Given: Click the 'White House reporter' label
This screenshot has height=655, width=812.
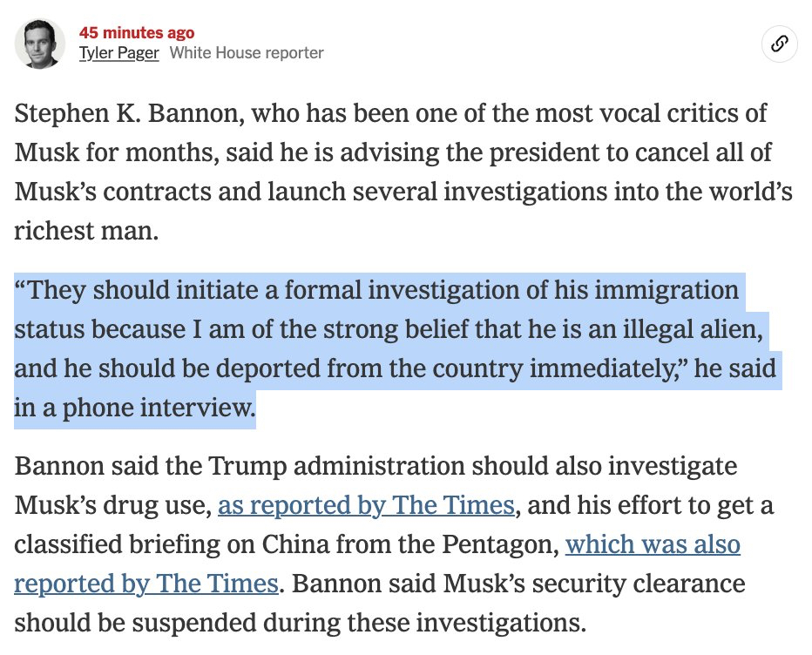Looking at the screenshot, I should (x=247, y=53).
